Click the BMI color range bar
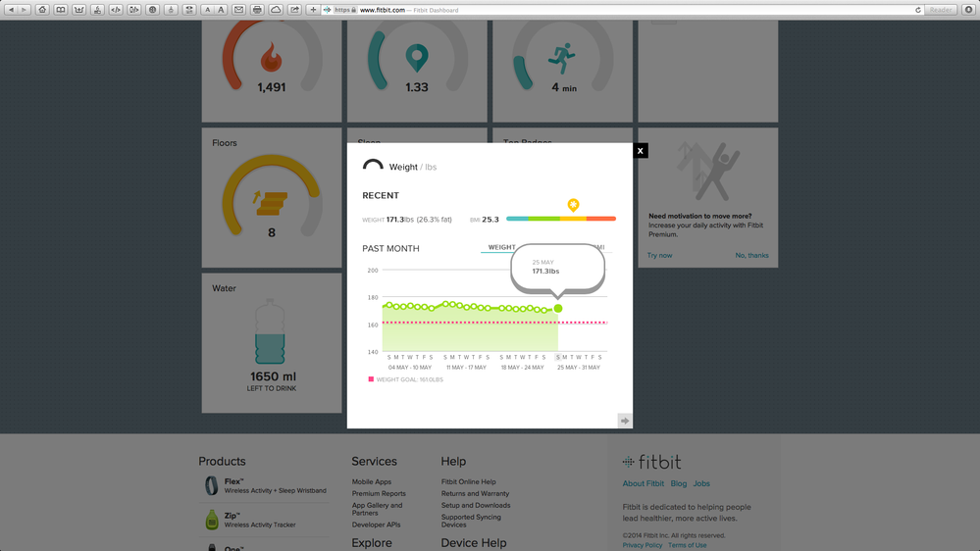Image resolution: width=980 pixels, height=551 pixels. [561, 219]
